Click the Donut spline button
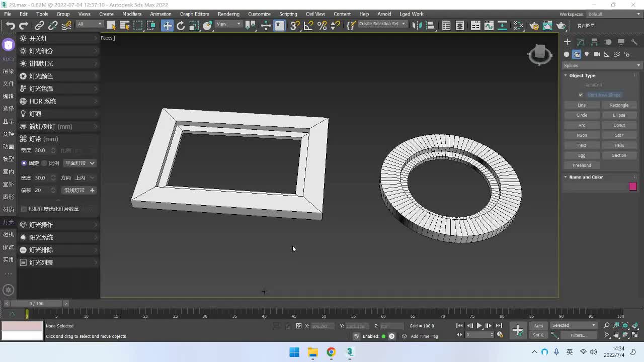Viewport: 644px width, 362px height. 619,125
